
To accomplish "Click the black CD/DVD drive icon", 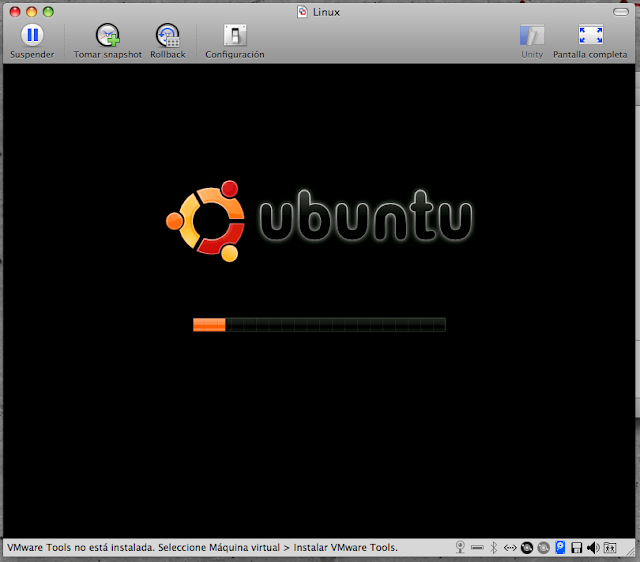I will [527, 547].
